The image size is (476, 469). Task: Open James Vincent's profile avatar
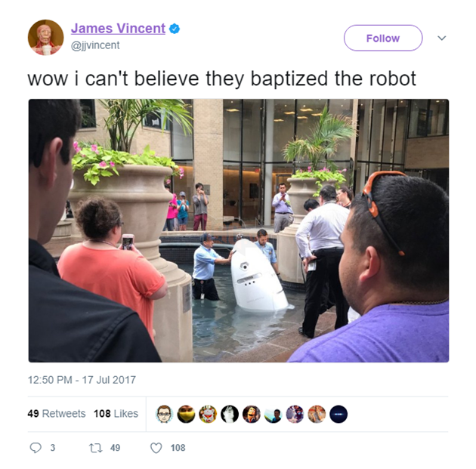click(46, 37)
